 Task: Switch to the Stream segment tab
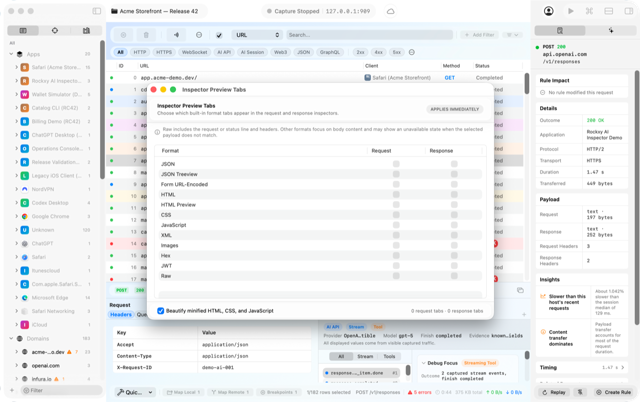(x=365, y=356)
